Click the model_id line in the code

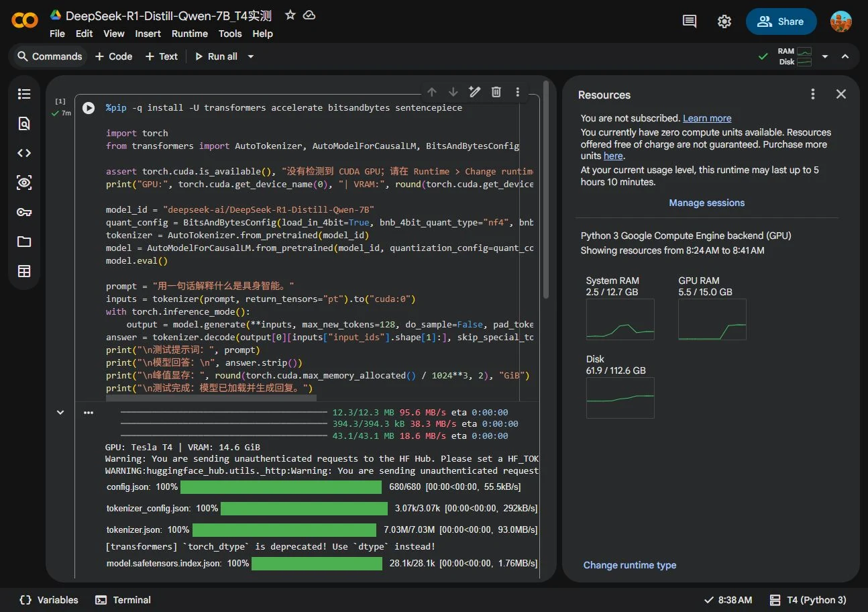coord(240,209)
